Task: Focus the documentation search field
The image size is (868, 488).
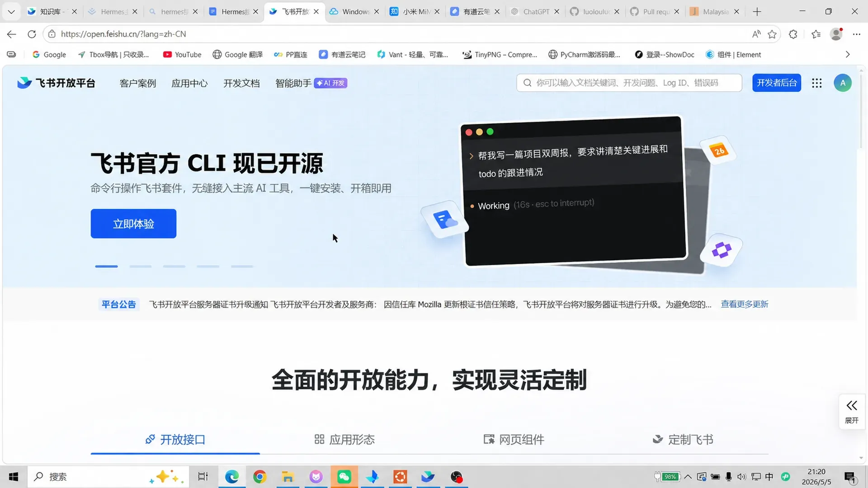Action: point(629,83)
